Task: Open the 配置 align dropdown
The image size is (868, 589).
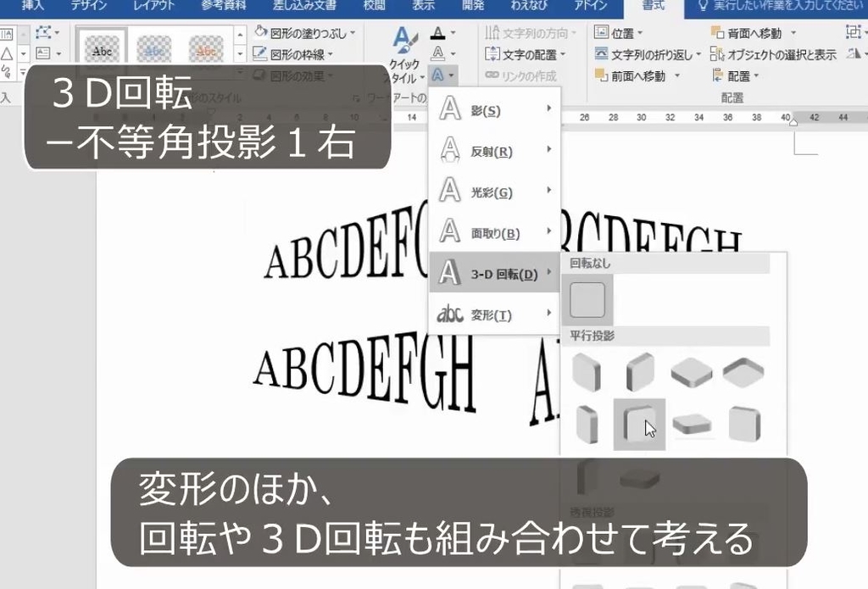Action: (x=736, y=75)
